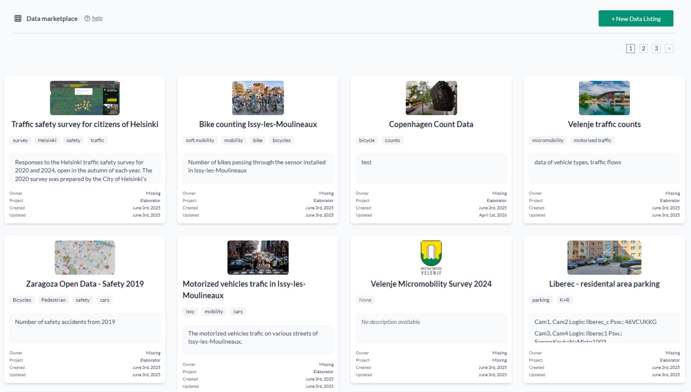The width and height of the screenshot is (691, 392).
Task: Click the 'Helsinki' tag
Action: pyautogui.click(x=47, y=141)
